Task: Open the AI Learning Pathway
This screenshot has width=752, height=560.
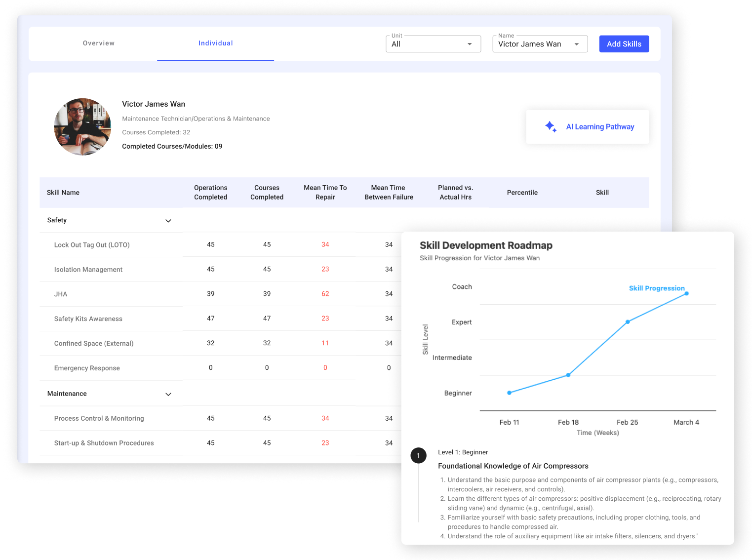Action: (x=599, y=127)
